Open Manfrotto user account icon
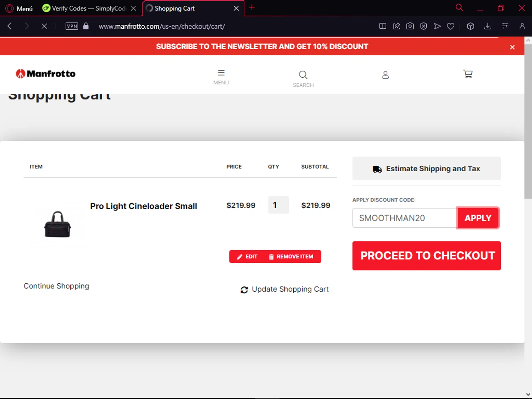This screenshot has width=532, height=399. [x=386, y=75]
